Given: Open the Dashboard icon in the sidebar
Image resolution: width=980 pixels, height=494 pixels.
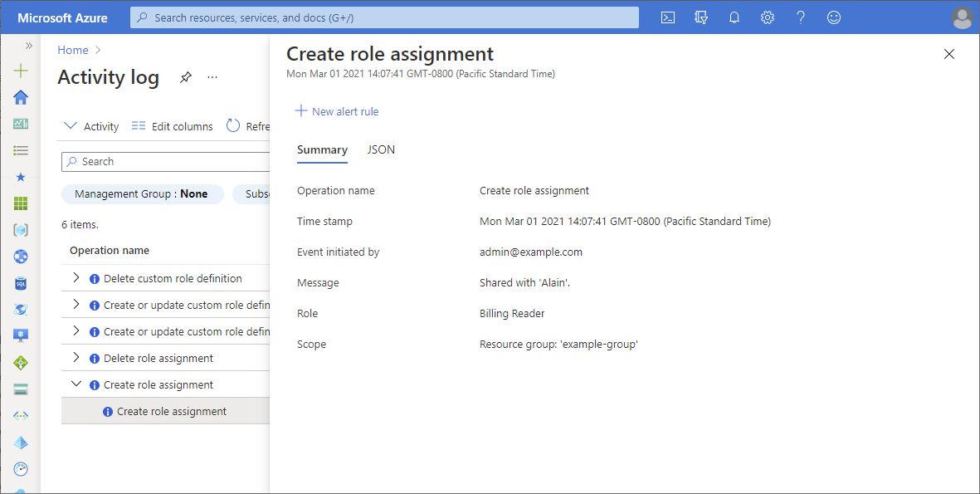Looking at the screenshot, I should coord(20,124).
